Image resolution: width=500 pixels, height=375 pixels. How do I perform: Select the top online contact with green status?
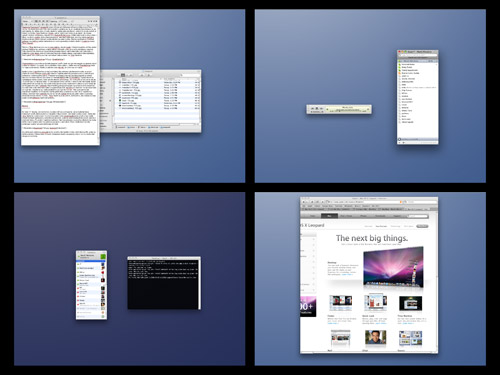click(x=91, y=264)
